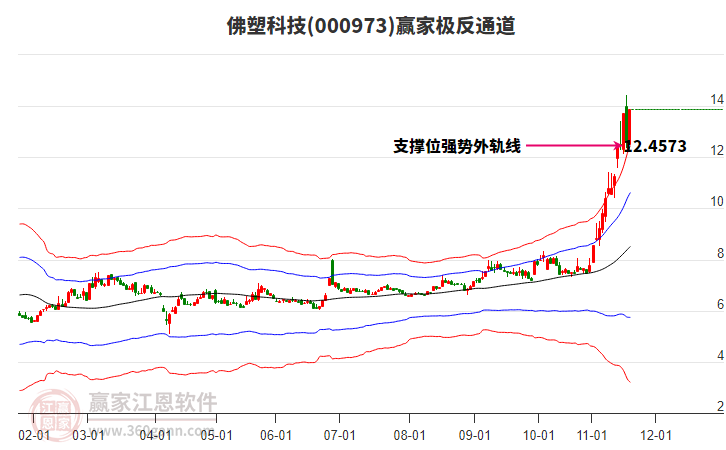This screenshot has width=726, height=450.
Task: Click the 04-01 date axis label
Action: tap(155, 436)
